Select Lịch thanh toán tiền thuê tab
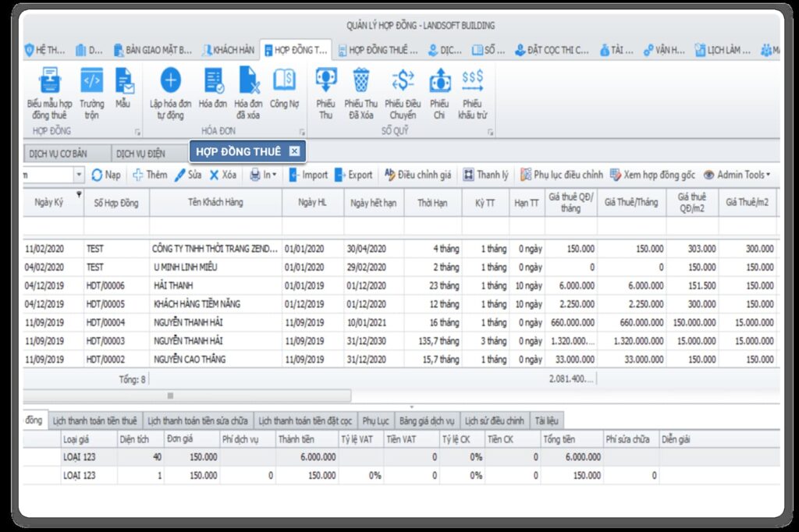The height and width of the screenshot is (532, 799). (94, 421)
